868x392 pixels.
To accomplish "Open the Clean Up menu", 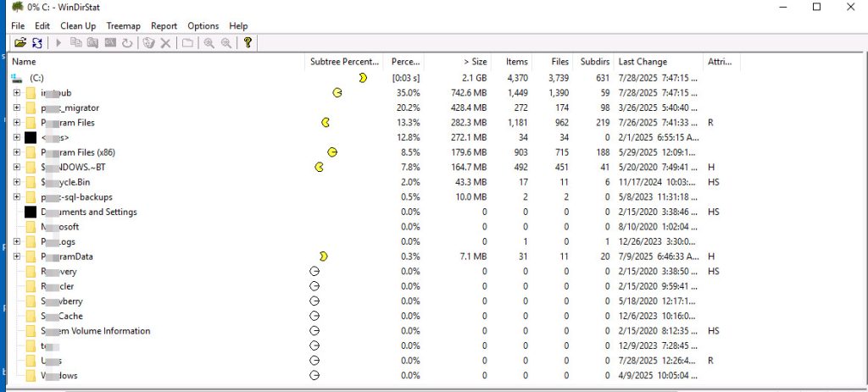I will coord(78,26).
